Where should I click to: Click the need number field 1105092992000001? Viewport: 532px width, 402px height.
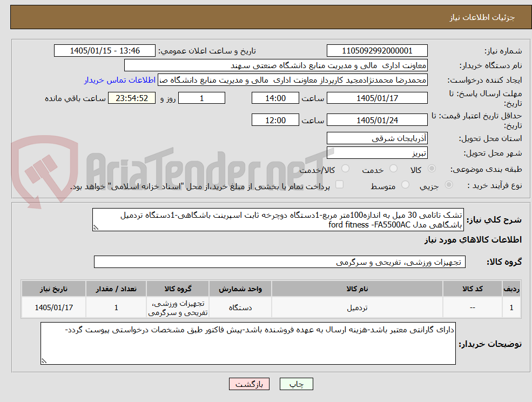377,51
